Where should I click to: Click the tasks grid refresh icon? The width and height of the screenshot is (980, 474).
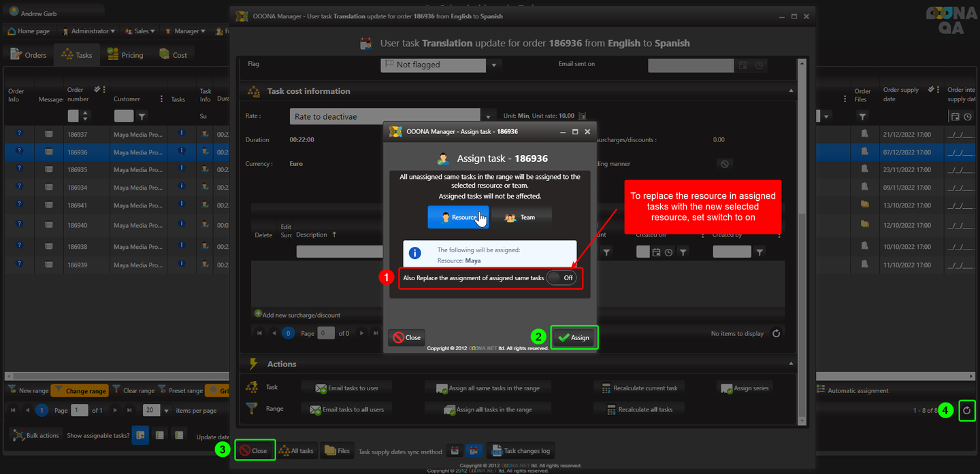tap(966, 411)
